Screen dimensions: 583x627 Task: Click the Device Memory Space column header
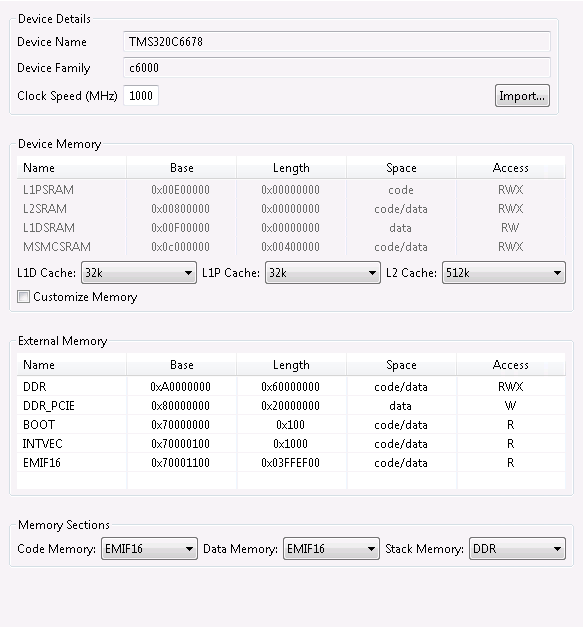401,168
